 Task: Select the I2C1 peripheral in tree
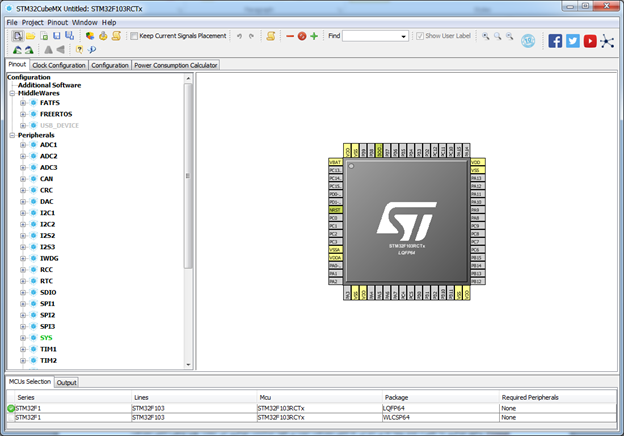(x=47, y=213)
